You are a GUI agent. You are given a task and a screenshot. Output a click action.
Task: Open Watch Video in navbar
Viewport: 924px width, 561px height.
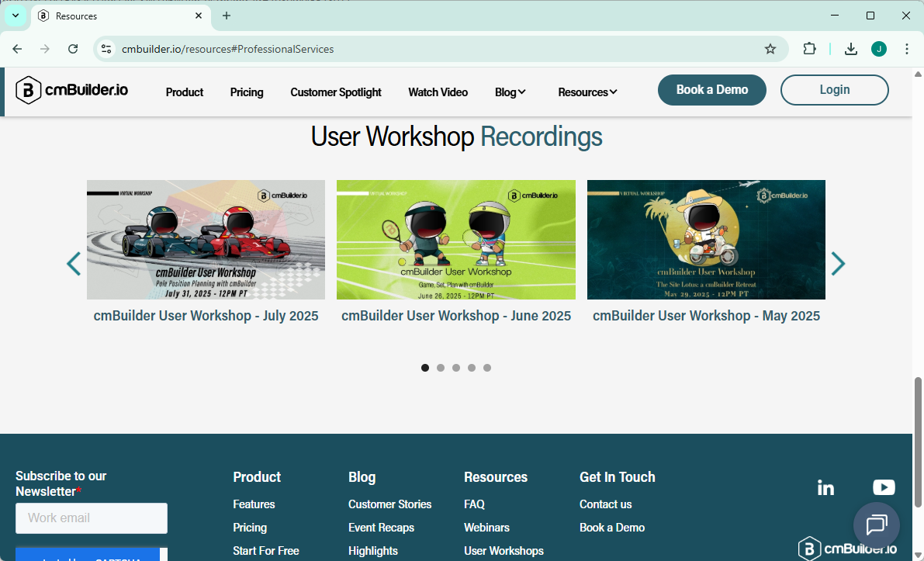pos(438,92)
